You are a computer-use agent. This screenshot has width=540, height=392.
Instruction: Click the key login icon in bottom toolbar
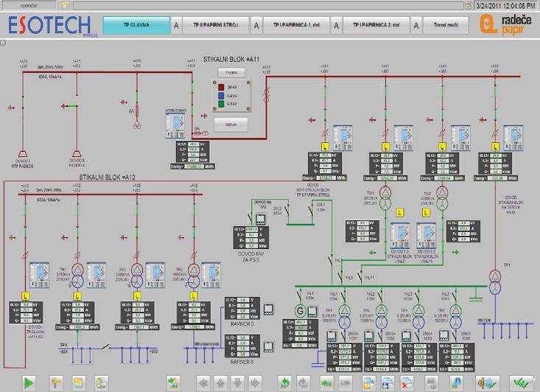pyautogui.click(x=56, y=382)
